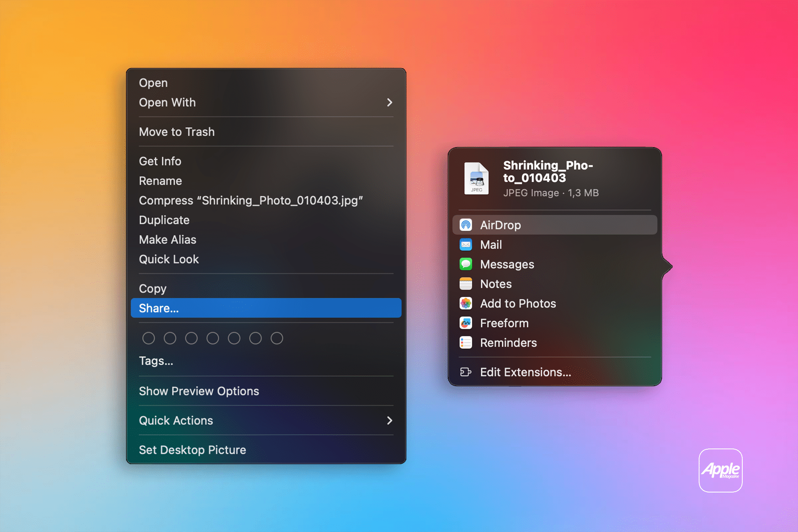This screenshot has height=532, width=798.
Task: Share to Freeform
Action: pos(555,323)
